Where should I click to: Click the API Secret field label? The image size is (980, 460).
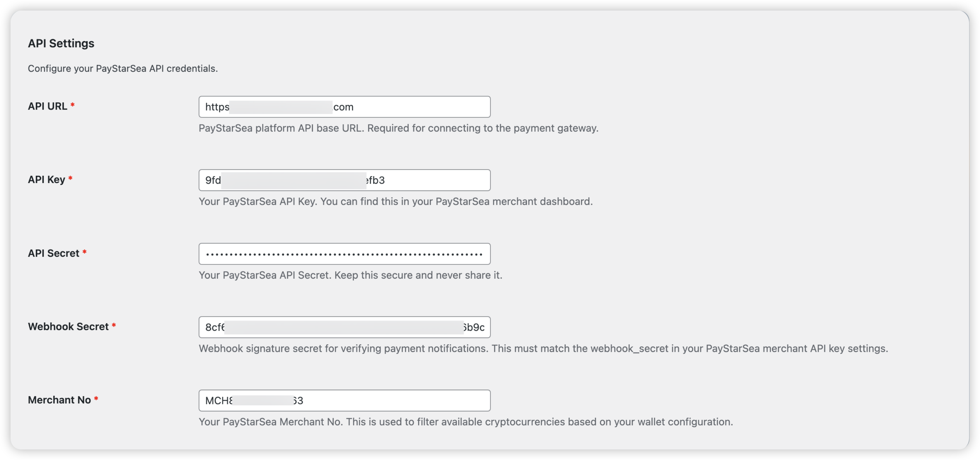pyautogui.click(x=53, y=253)
